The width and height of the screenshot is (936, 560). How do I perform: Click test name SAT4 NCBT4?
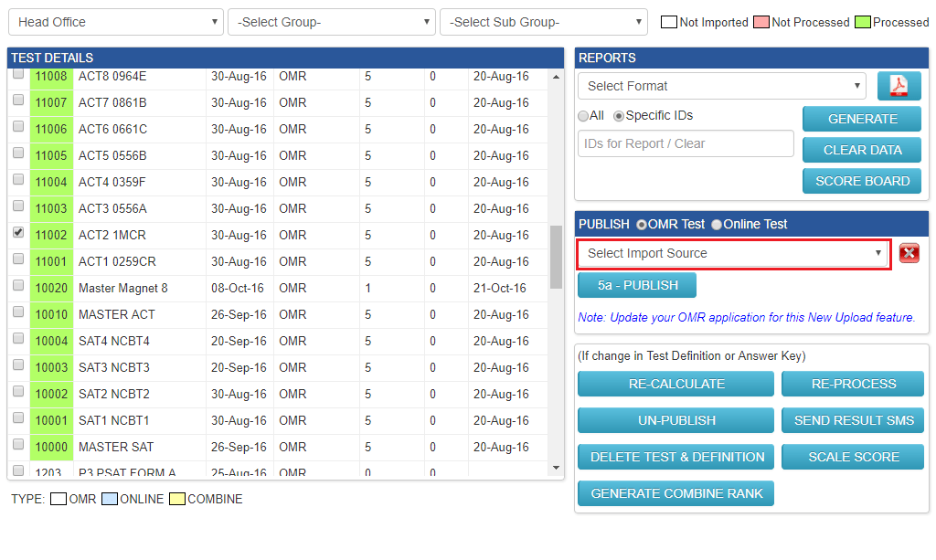pos(114,341)
